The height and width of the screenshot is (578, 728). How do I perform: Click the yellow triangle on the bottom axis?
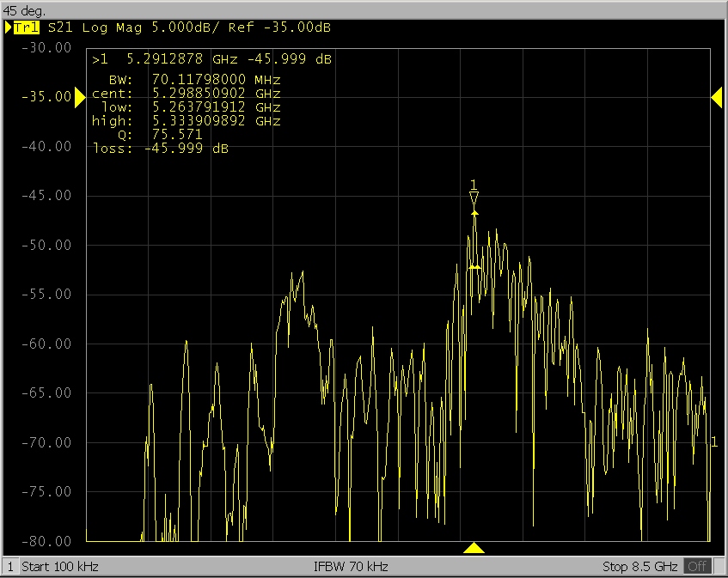(474, 548)
